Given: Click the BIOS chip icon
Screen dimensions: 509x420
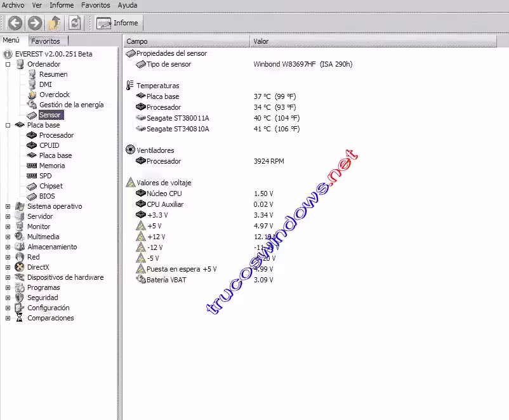Looking at the screenshot, I should point(32,197).
